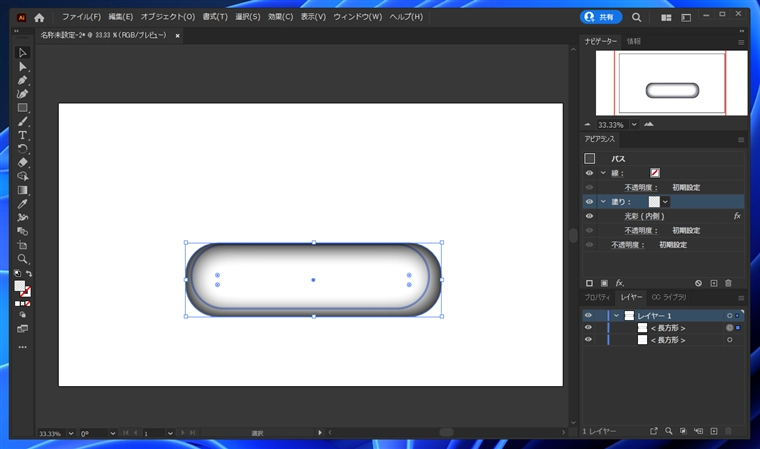
Task: Switch to the 情報 tab
Action: pyautogui.click(x=633, y=41)
